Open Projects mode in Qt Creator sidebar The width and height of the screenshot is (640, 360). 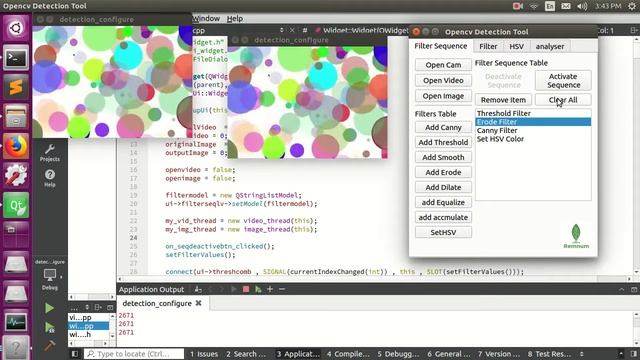tap(50, 153)
